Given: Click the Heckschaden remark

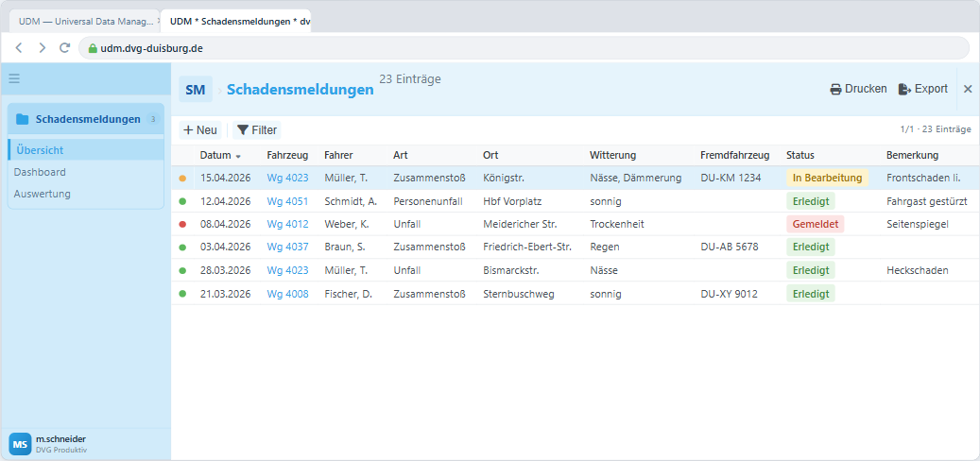Looking at the screenshot, I should click(918, 270).
